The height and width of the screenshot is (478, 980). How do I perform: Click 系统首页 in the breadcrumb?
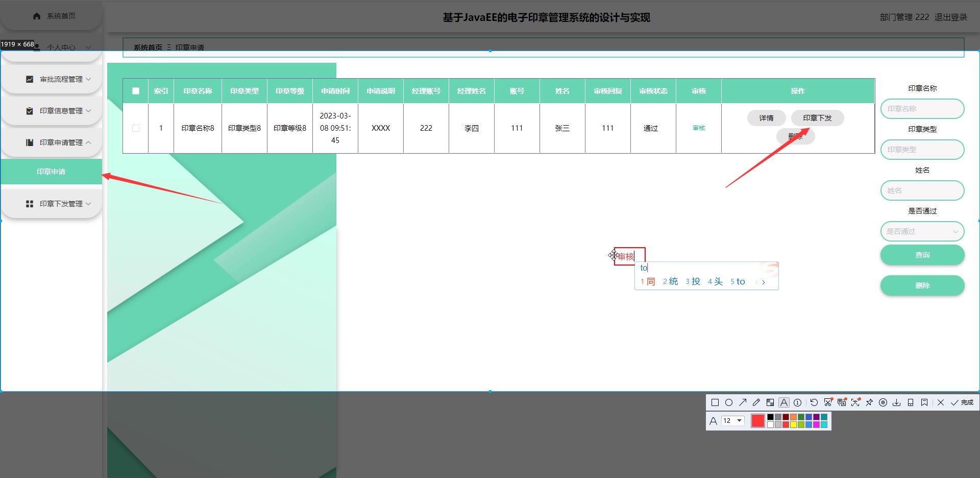(148, 47)
